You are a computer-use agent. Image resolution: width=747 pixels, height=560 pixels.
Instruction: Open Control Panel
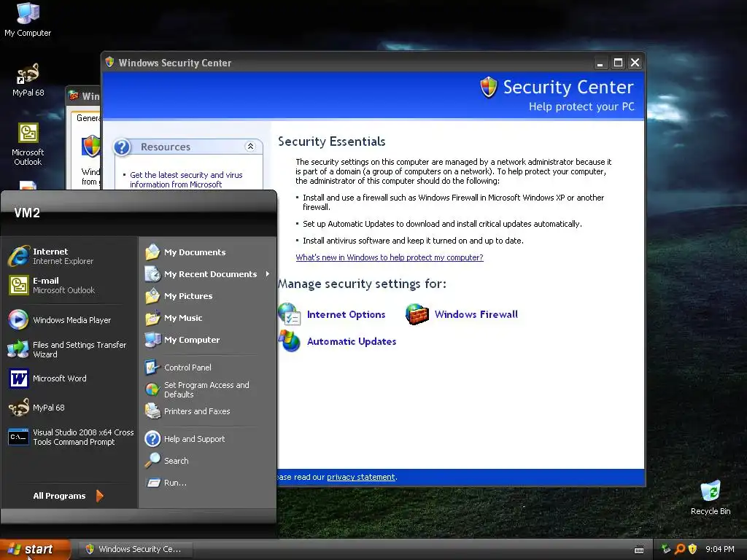tap(208, 367)
